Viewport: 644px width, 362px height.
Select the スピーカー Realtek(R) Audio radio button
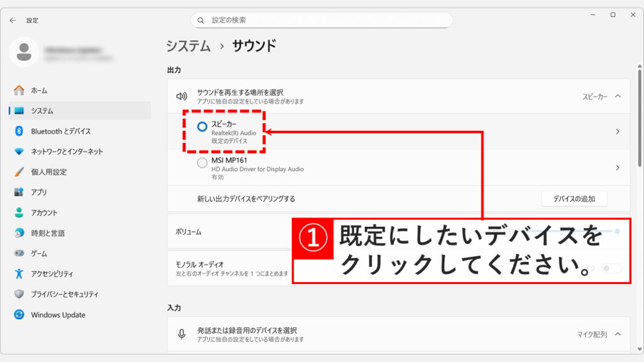tap(201, 128)
